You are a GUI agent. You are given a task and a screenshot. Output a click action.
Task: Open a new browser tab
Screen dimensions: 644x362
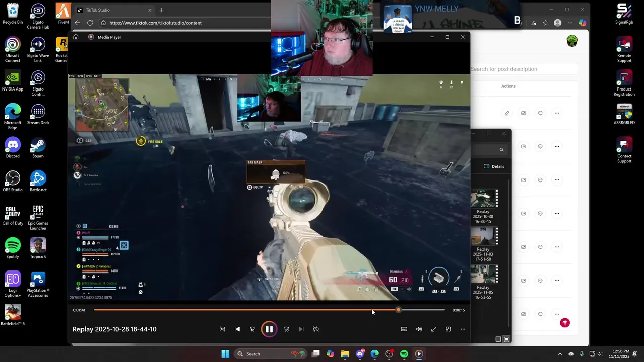click(161, 10)
